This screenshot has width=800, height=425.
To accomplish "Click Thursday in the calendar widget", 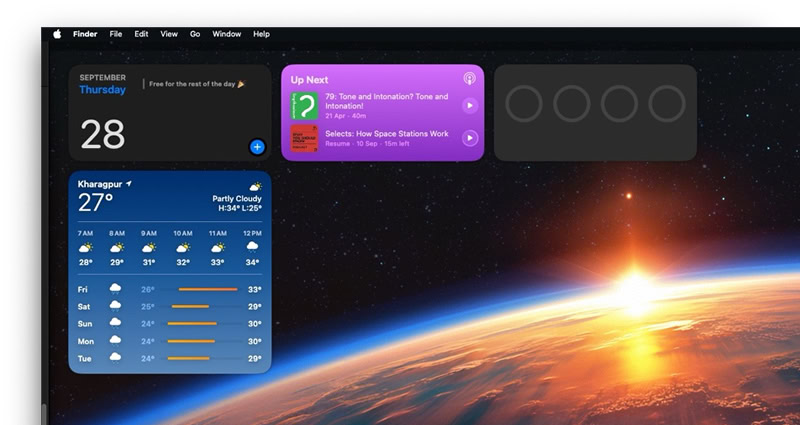I will point(103,90).
